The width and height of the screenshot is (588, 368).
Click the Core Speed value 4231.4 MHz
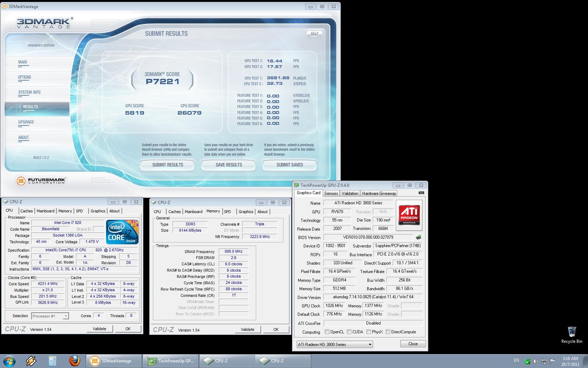(48, 284)
